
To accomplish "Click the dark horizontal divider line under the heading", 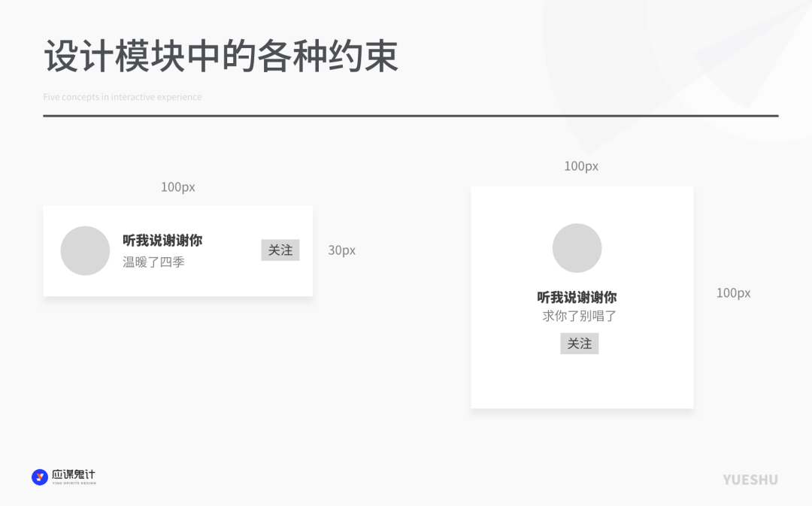I will 411,116.
